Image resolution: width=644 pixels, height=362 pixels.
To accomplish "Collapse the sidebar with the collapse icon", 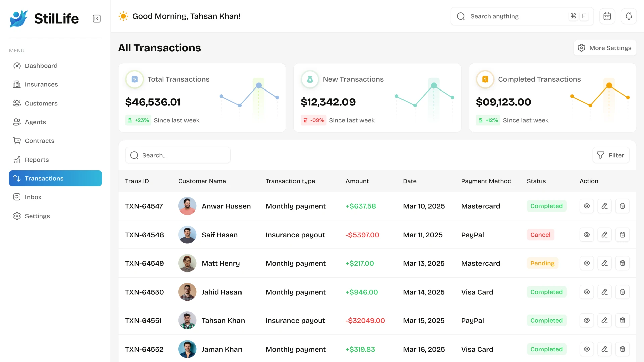I will 97,19.
